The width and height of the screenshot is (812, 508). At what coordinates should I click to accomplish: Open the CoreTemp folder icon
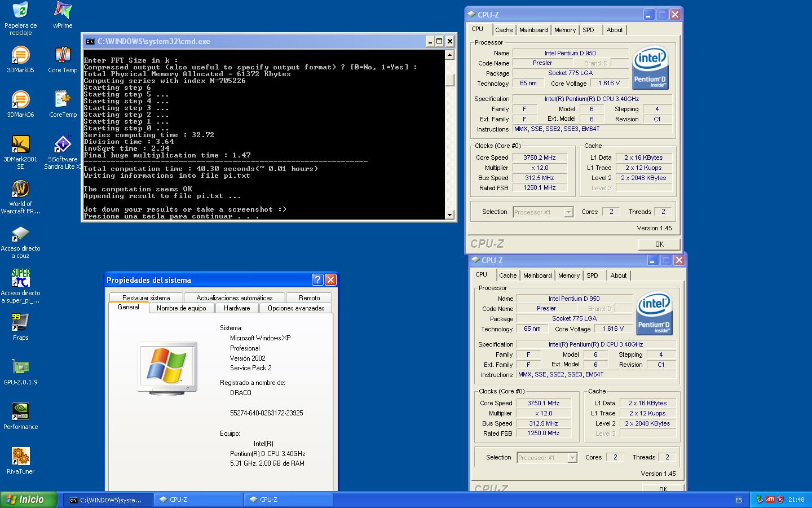pos(63,100)
